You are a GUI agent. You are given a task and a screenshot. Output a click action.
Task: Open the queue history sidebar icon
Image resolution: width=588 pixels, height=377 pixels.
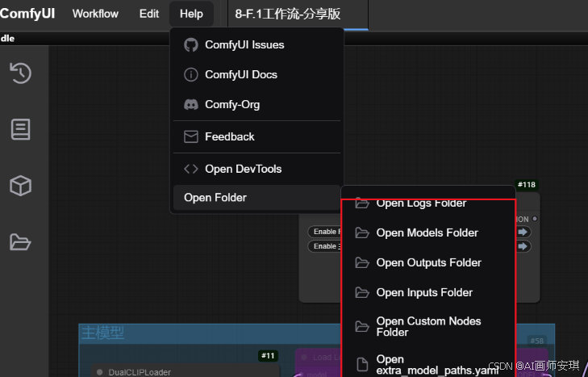click(x=21, y=73)
